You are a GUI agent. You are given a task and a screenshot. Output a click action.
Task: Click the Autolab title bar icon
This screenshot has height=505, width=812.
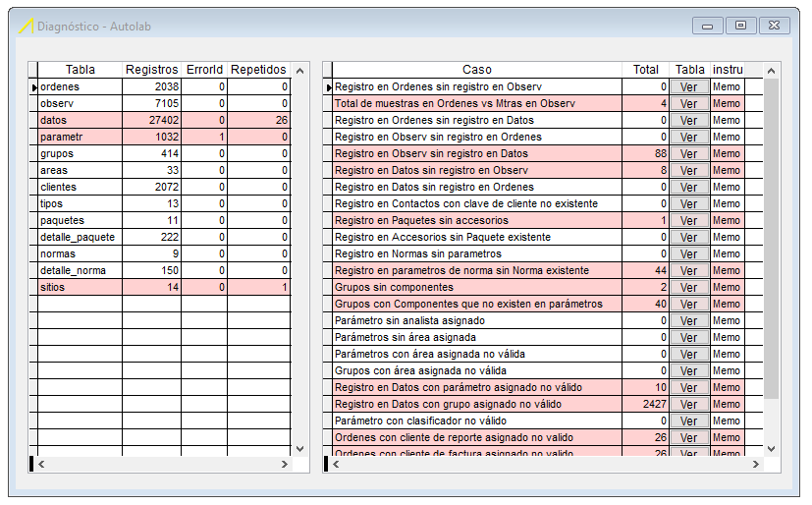click(26, 26)
